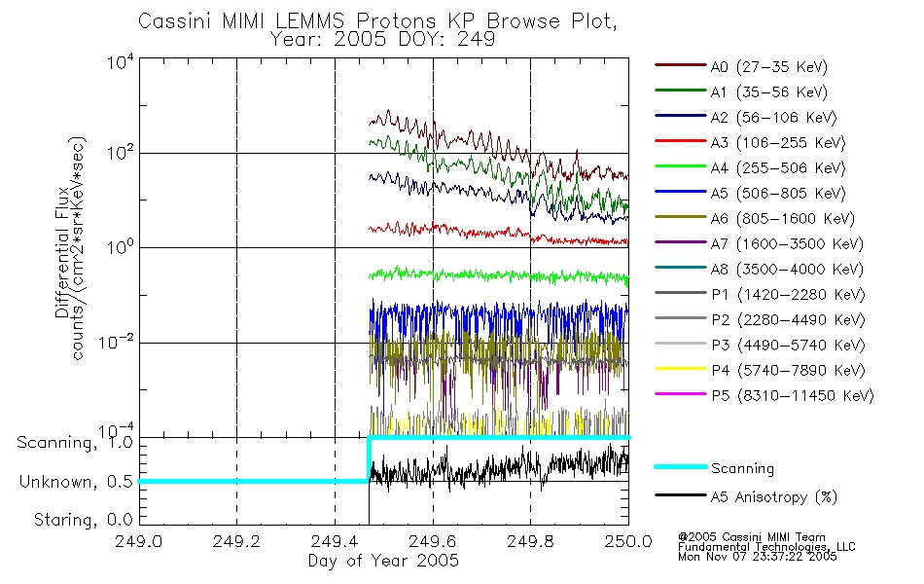Click the magenta P5 legend line swatch

(x=681, y=394)
